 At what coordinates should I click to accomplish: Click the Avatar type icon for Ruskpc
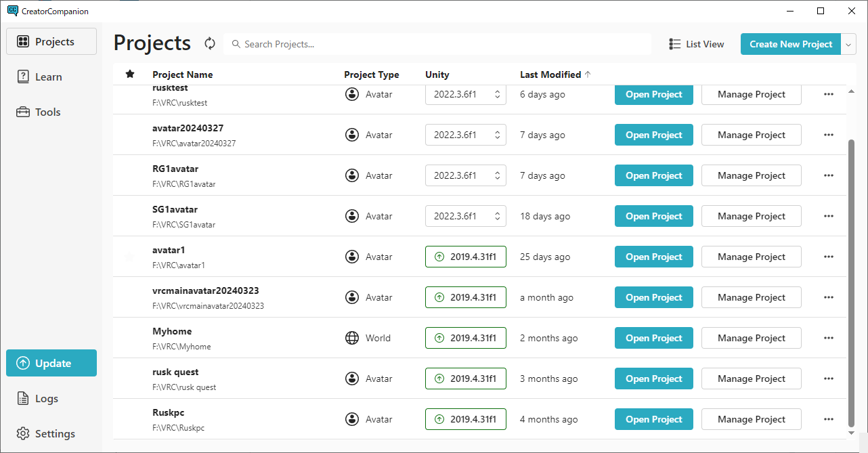pos(352,419)
